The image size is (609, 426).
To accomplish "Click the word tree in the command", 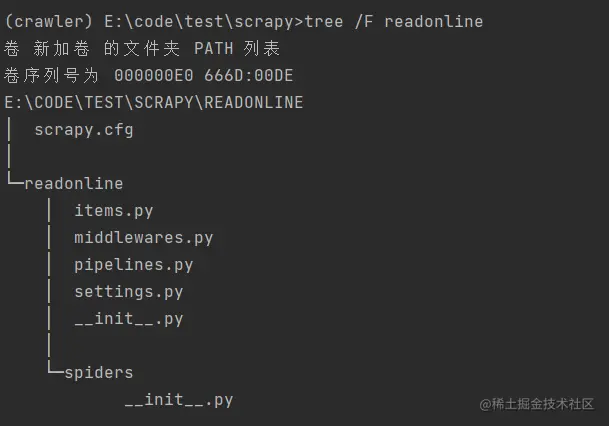I will click(324, 21).
